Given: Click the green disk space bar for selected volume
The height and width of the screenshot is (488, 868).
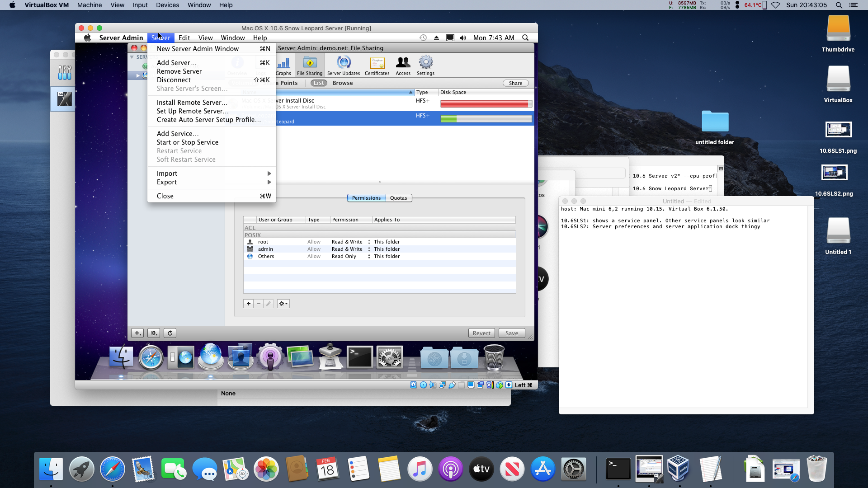Looking at the screenshot, I should pyautogui.click(x=486, y=119).
